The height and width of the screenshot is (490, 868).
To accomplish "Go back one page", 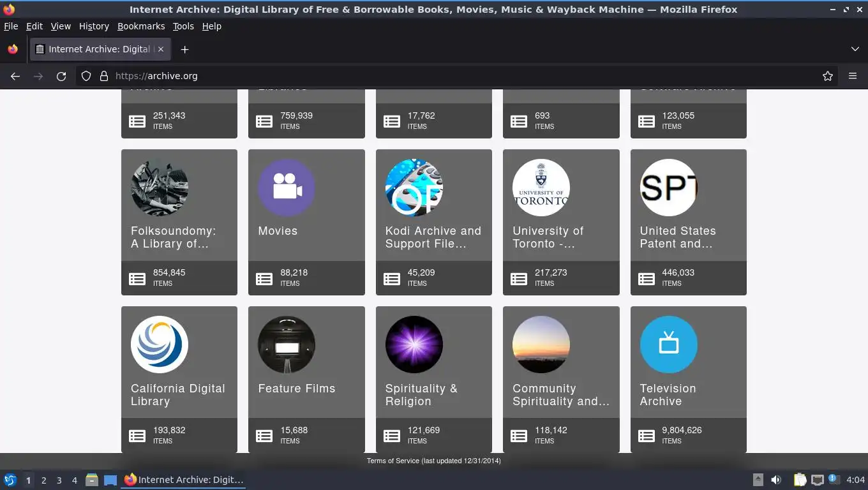I will 15,76.
